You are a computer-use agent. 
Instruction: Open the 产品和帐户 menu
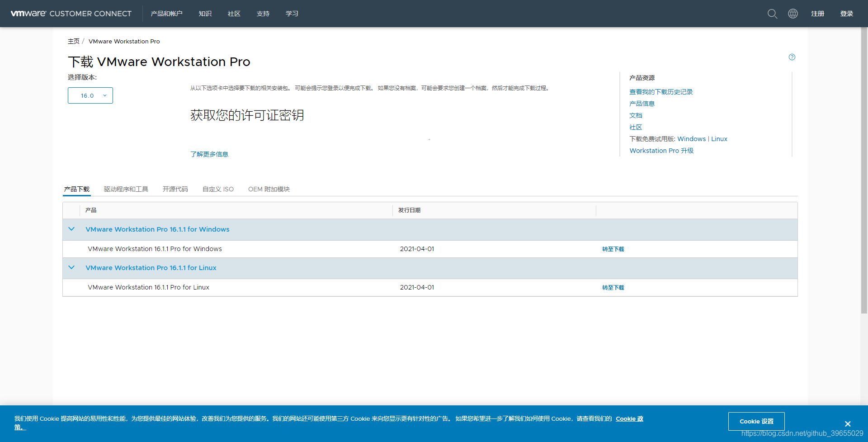click(x=166, y=14)
